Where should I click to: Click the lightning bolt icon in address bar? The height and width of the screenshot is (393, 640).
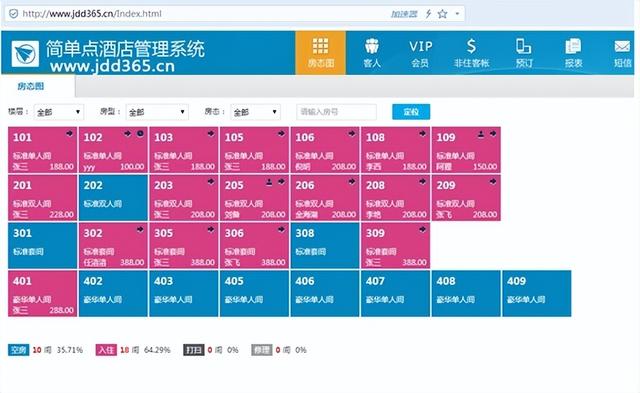428,14
